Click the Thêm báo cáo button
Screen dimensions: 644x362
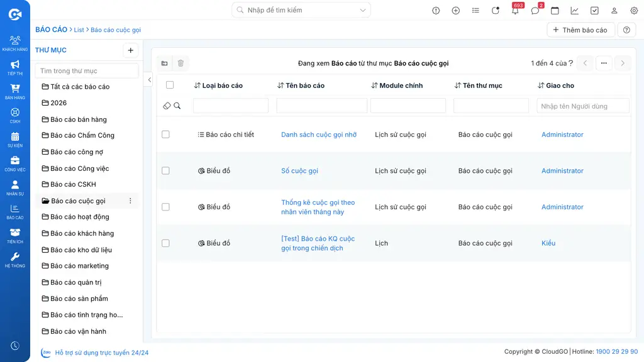[580, 30]
